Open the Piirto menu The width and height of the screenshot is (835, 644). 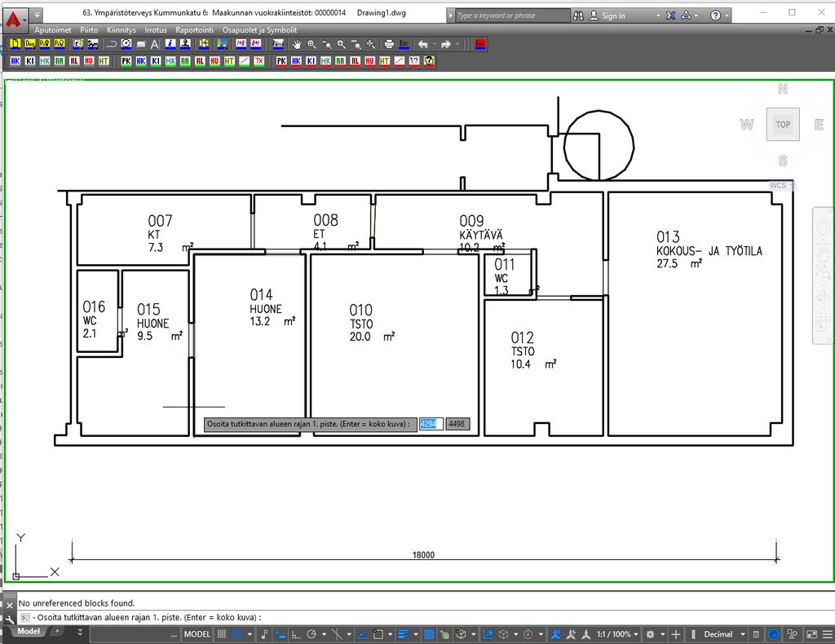click(89, 30)
